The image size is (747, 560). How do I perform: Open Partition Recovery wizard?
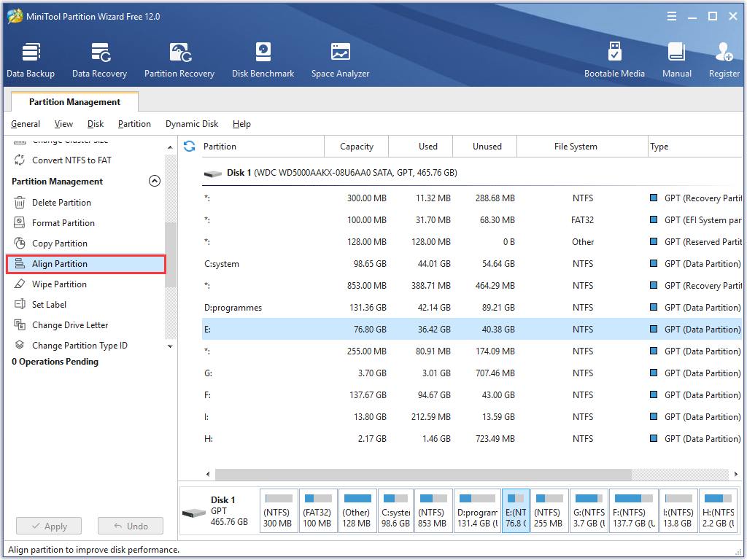click(x=179, y=60)
